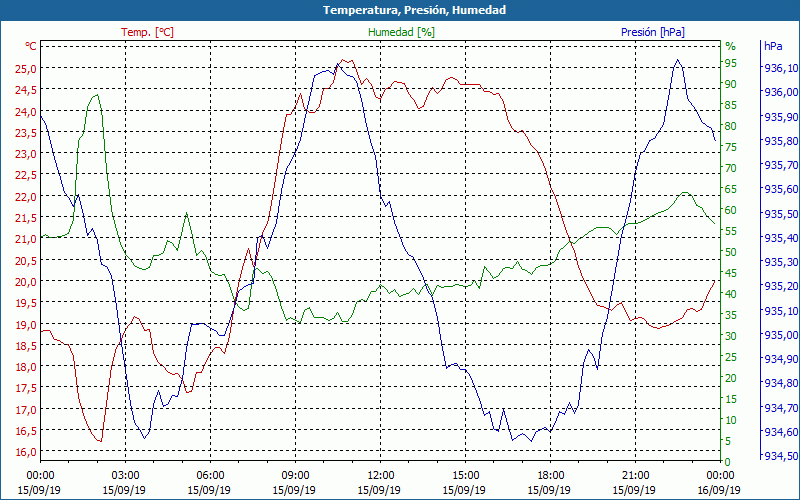
Task: Click the "18,0" temperature axis value
Action: (27, 367)
